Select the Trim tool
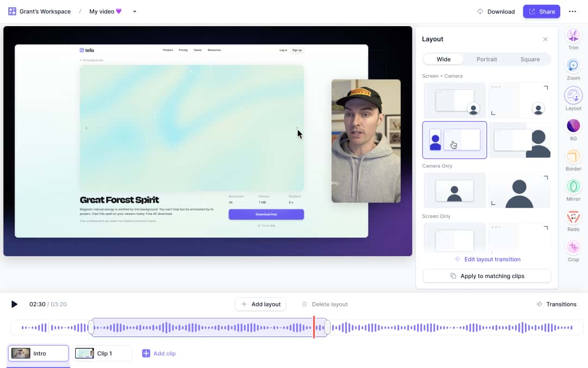Viewport: 588px width, 368px height. coord(573,38)
